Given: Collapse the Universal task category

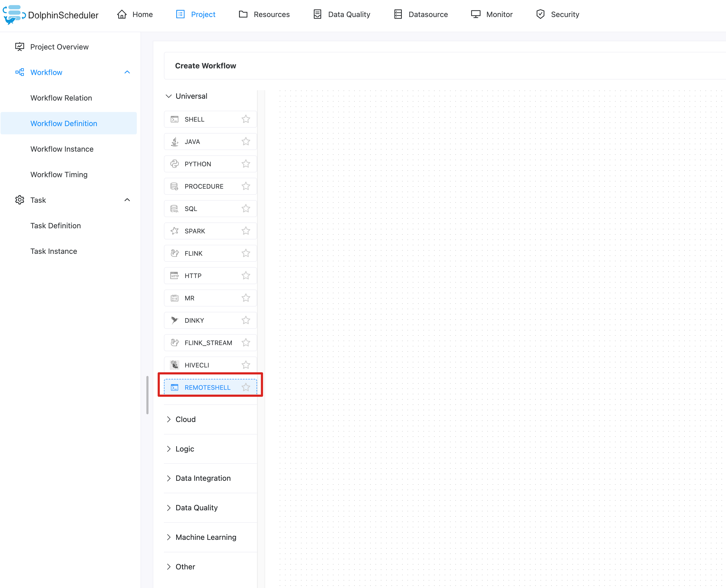Looking at the screenshot, I should pos(169,96).
